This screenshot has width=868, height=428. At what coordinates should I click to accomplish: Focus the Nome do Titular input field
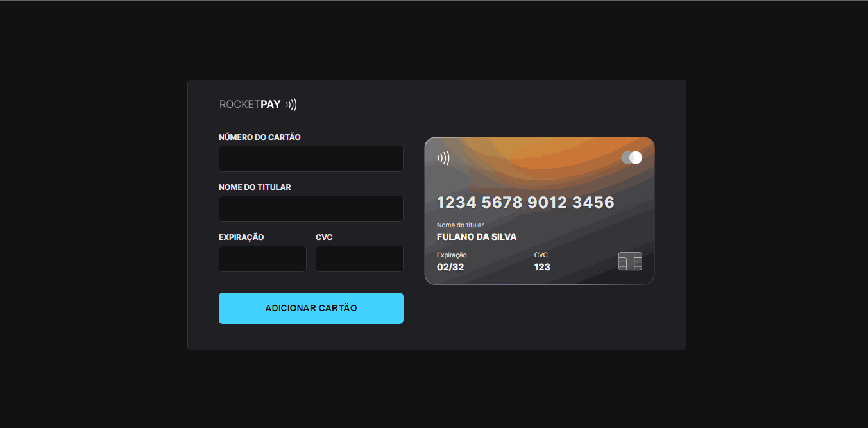coord(311,209)
